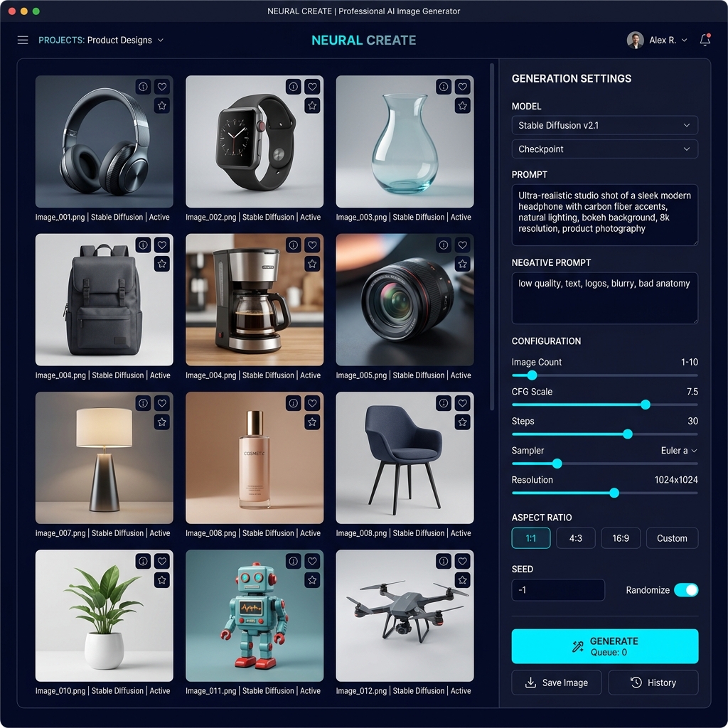
Task: Expand the Checkpoint dropdown
Action: tap(604, 149)
